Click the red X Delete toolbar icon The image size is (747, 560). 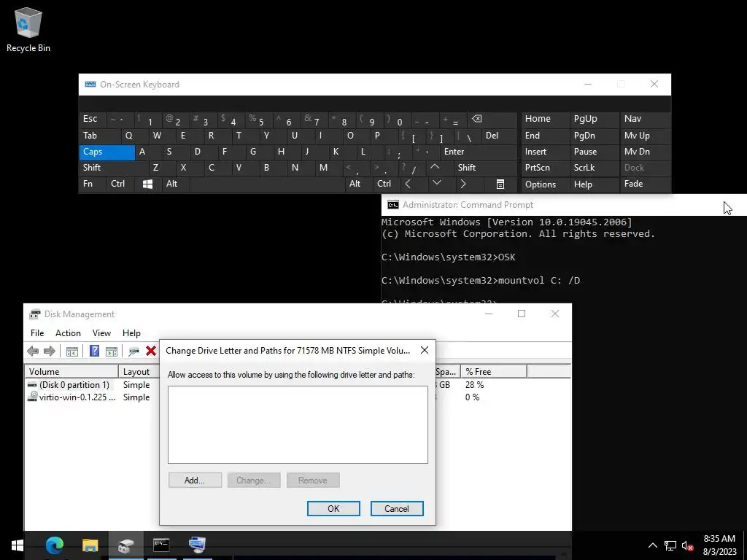(x=151, y=351)
